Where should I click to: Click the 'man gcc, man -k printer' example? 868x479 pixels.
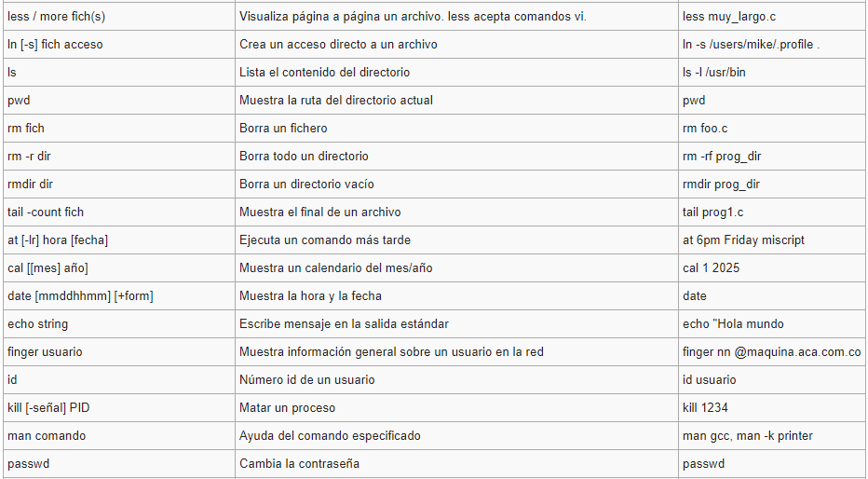pyautogui.click(x=748, y=436)
